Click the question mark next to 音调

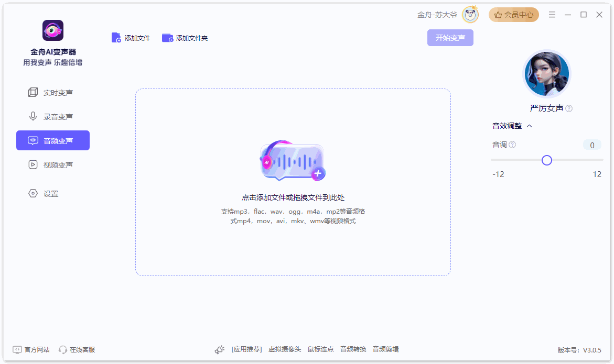[512, 145]
